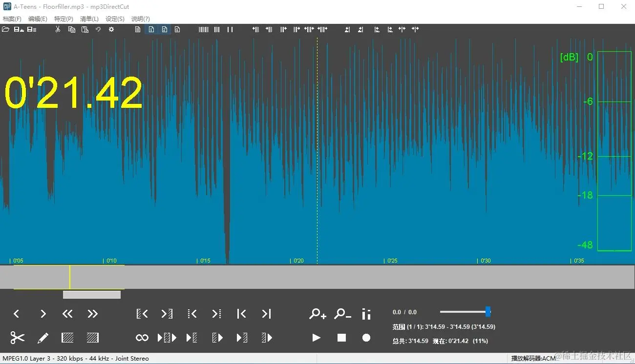The image size is (635, 364).
Task: Click the 0'30 mark on time ruler
Action: click(485, 261)
